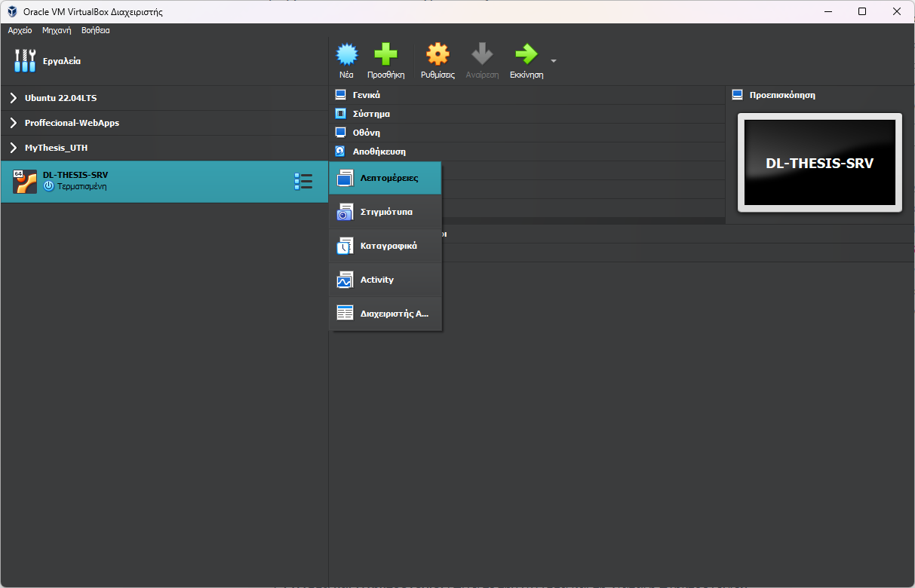Image resolution: width=915 pixels, height=588 pixels.
Task: Click the Αποθήκευση disk icon
Action: pos(340,152)
